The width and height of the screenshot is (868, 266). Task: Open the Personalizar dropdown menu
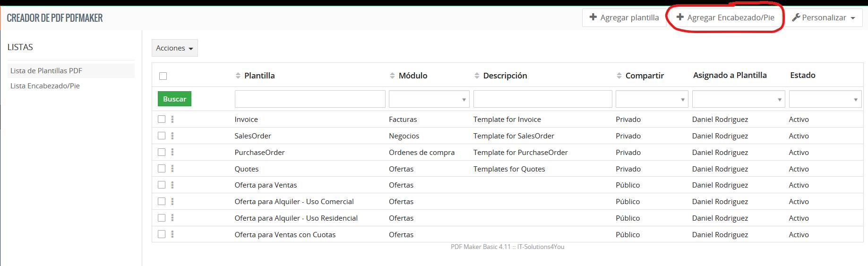click(x=824, y=18)
